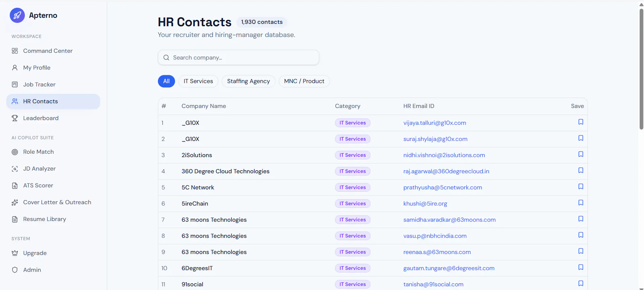Click prathyusha@5cnetwork.com email link
The height and width of the screenshot is (290, 644).
443,187
